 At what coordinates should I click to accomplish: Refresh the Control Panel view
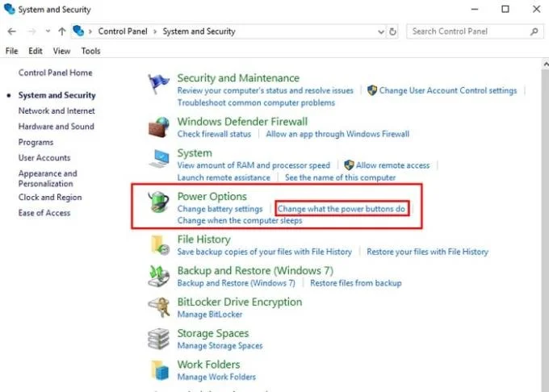coord(393,31)
